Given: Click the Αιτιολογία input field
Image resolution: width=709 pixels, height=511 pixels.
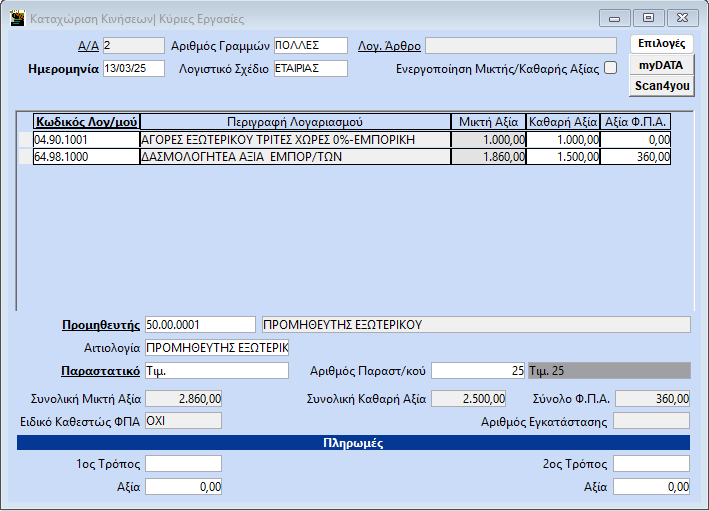Looking at the screenshot, I should [217, 348].
